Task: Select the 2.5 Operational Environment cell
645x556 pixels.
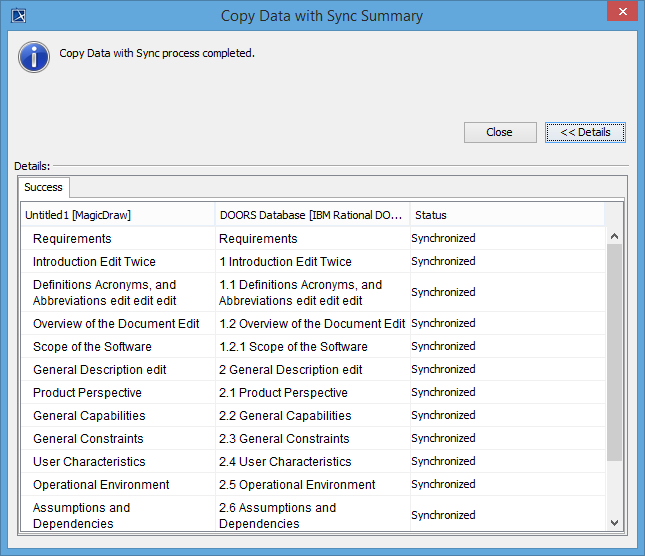Action: click(297, 485)
